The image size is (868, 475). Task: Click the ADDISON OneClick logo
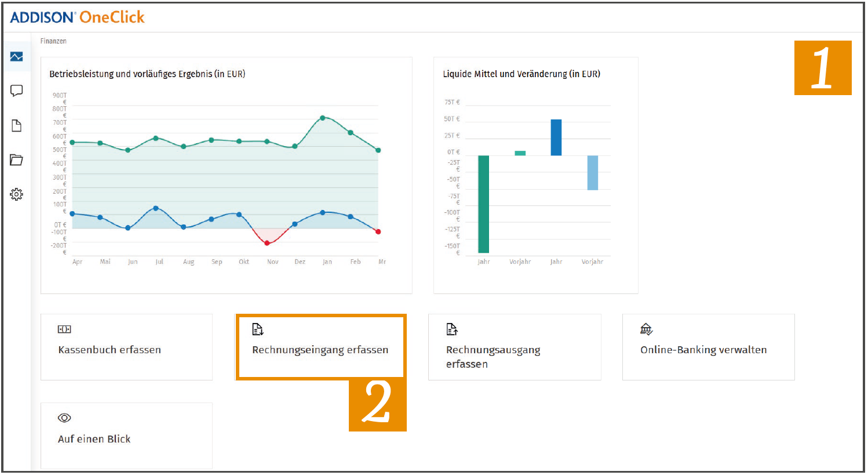[77, 17]
